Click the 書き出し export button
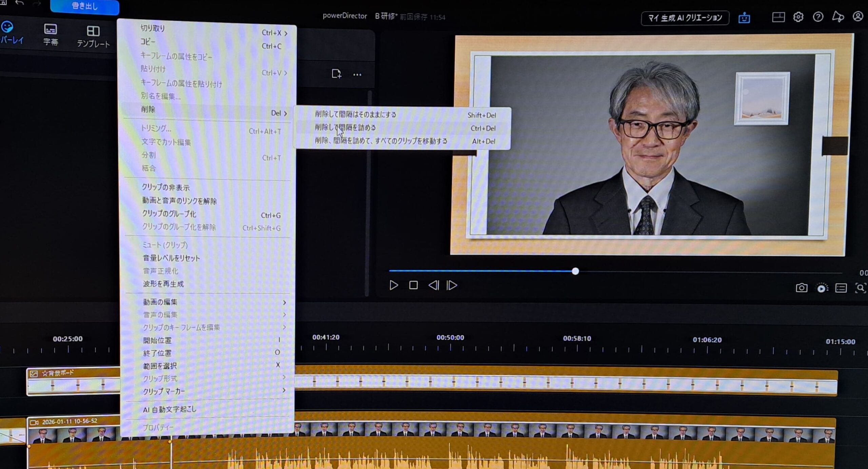 tap(84, 6)
